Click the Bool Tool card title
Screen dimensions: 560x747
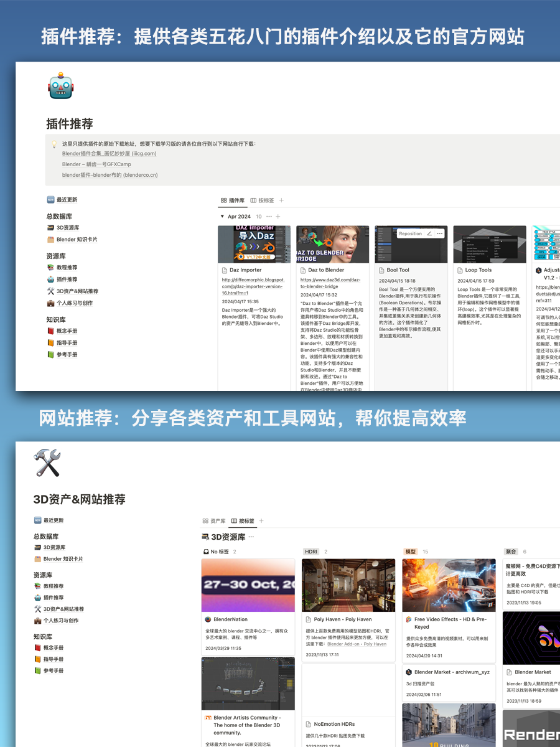coord(398,270)
